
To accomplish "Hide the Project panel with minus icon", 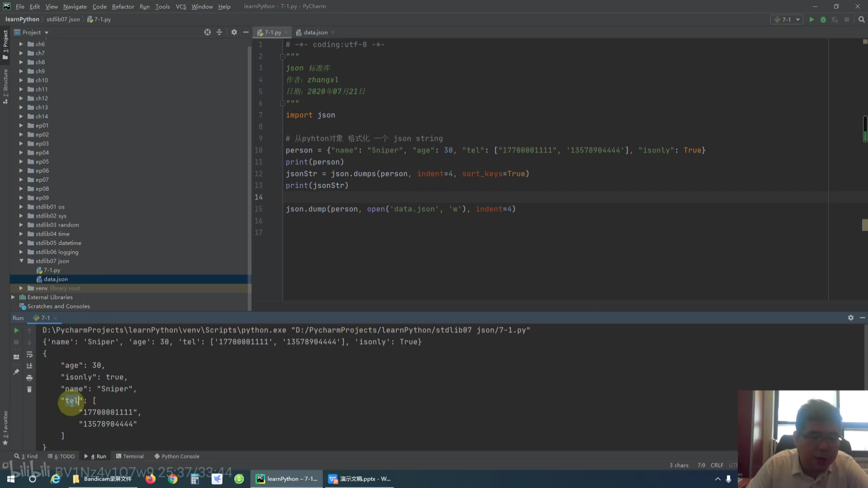I will [x=245, y=32].
